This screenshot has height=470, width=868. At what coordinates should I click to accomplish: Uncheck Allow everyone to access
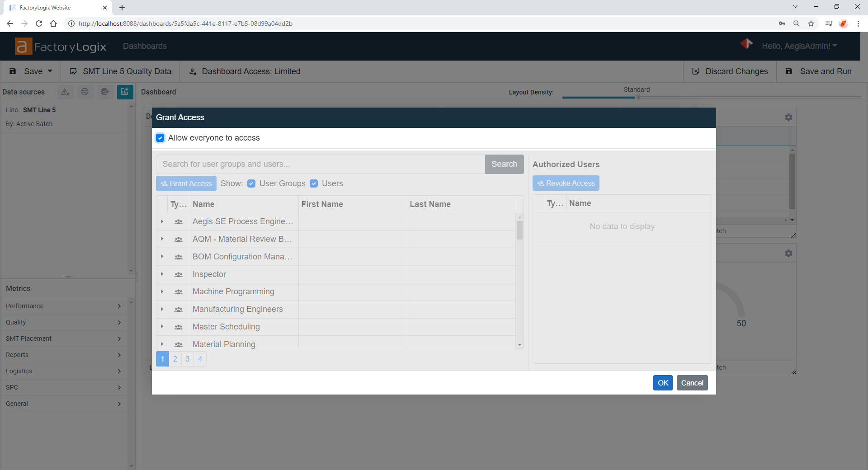pyautogui.click(x=160, y=138)
